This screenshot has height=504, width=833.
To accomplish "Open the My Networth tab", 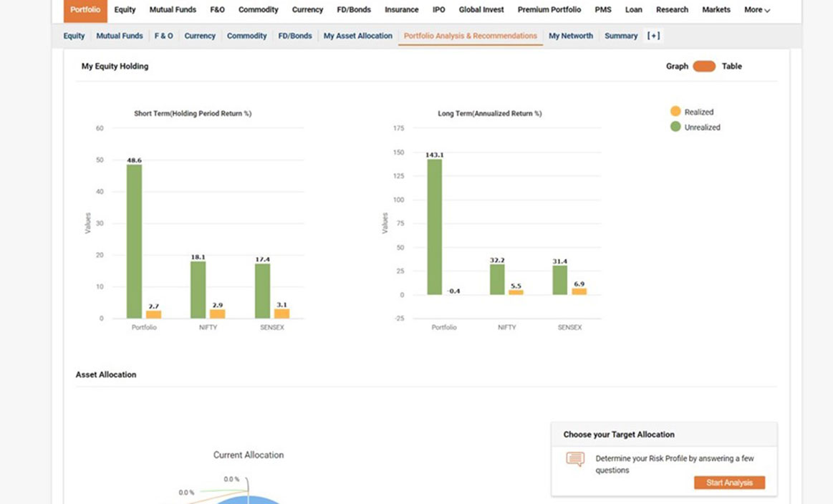I will coord(571,36).
